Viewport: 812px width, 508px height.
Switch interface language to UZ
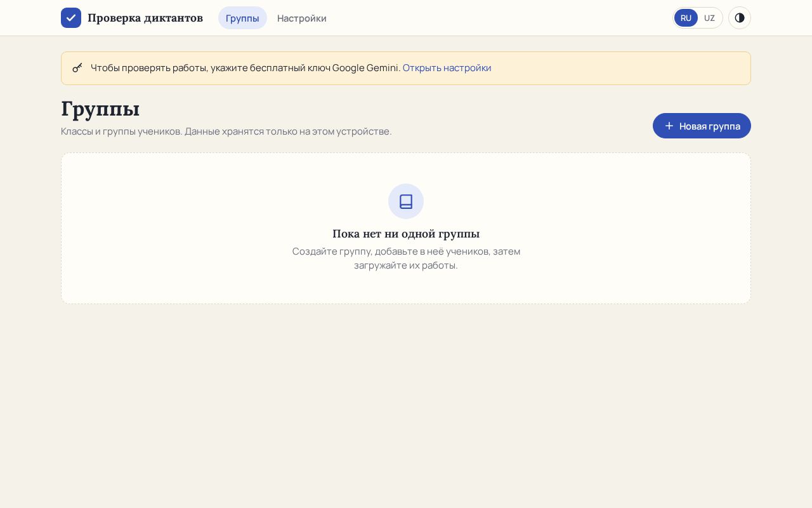tap(709, 18)
